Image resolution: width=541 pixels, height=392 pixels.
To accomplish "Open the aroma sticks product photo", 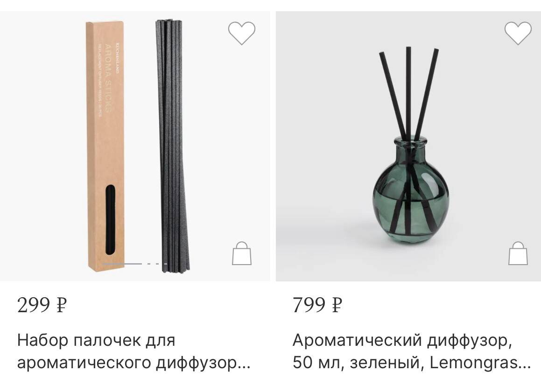I will pos(135,147).
